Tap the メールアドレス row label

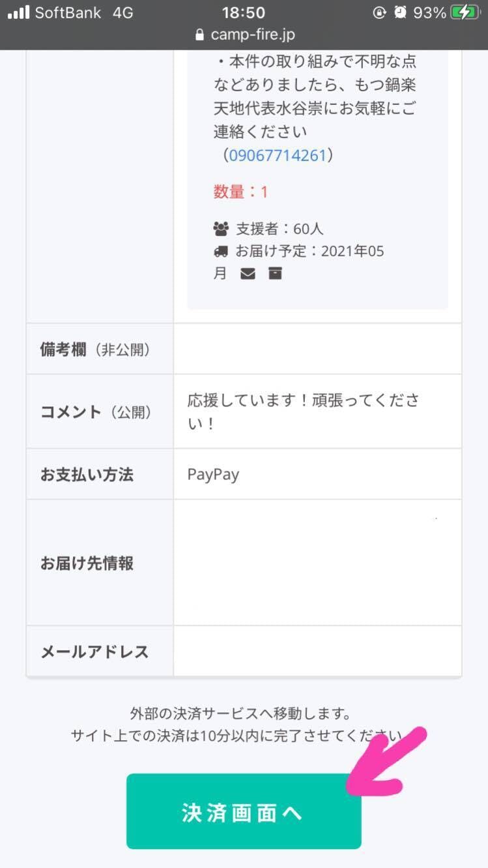(94, 651)
